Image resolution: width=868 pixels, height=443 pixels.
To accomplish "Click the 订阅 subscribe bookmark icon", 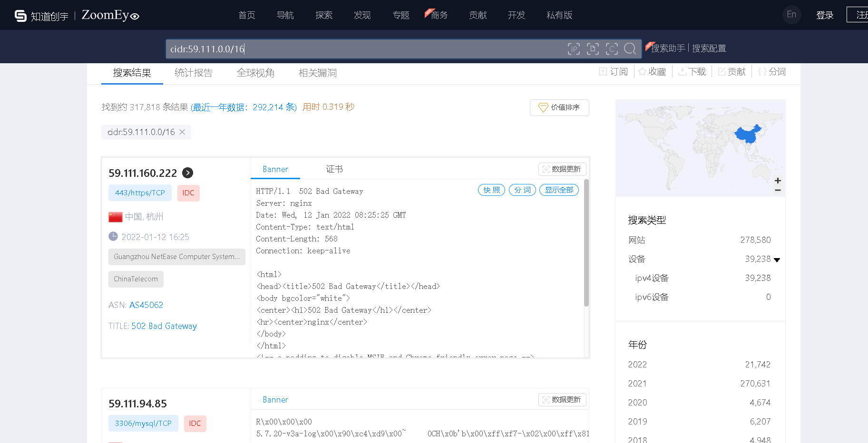I will point(603,72).
